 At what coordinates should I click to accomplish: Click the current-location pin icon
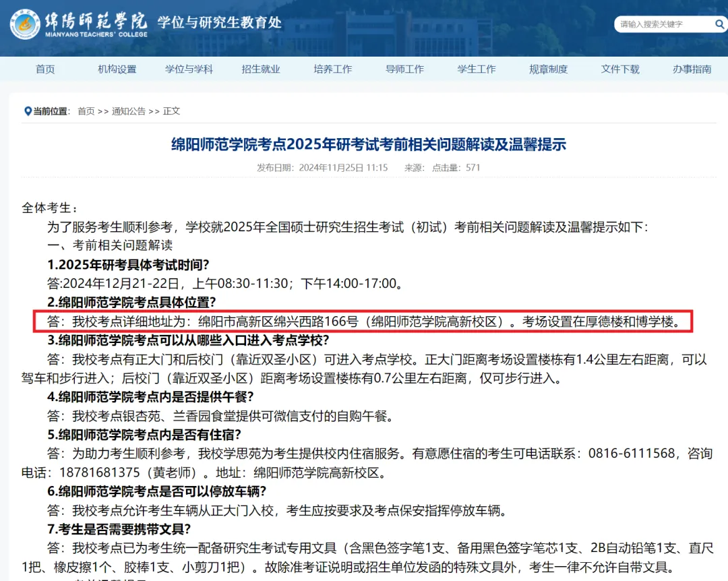click(x=28, y=111)
